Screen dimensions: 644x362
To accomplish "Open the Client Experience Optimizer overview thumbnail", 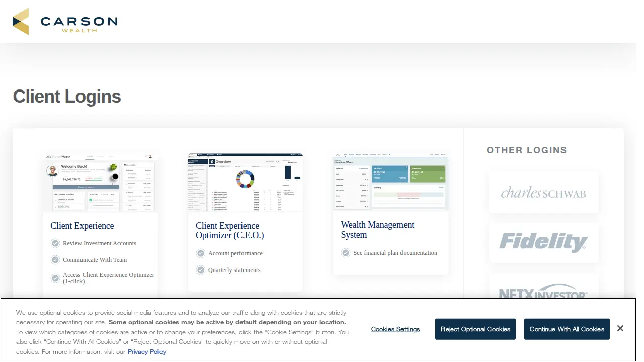I will [246, 182].
